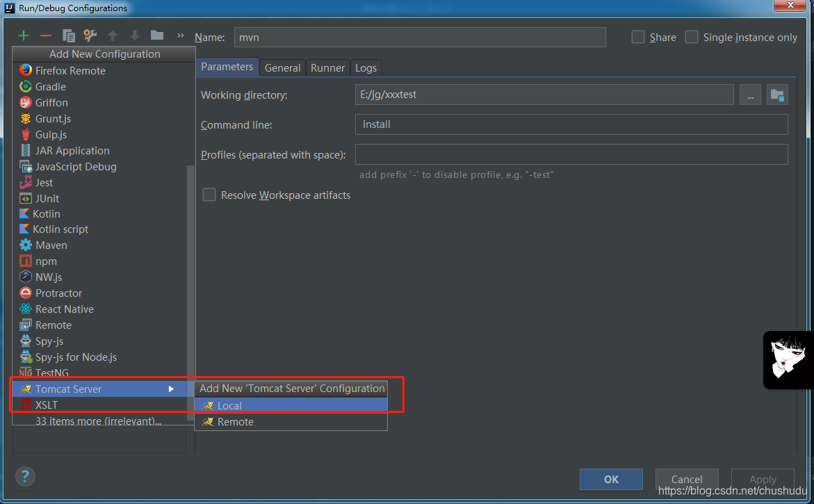Select Protractor configuration type

[99, 293]
